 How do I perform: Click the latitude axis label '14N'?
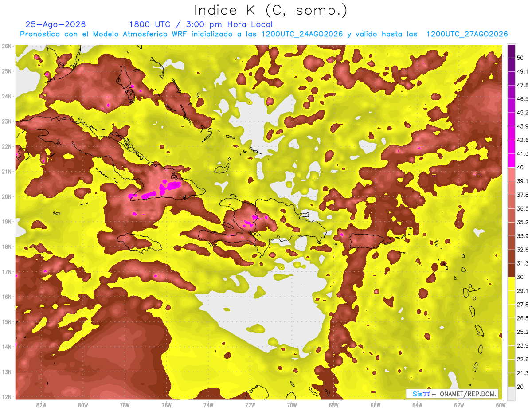[6, 347]
